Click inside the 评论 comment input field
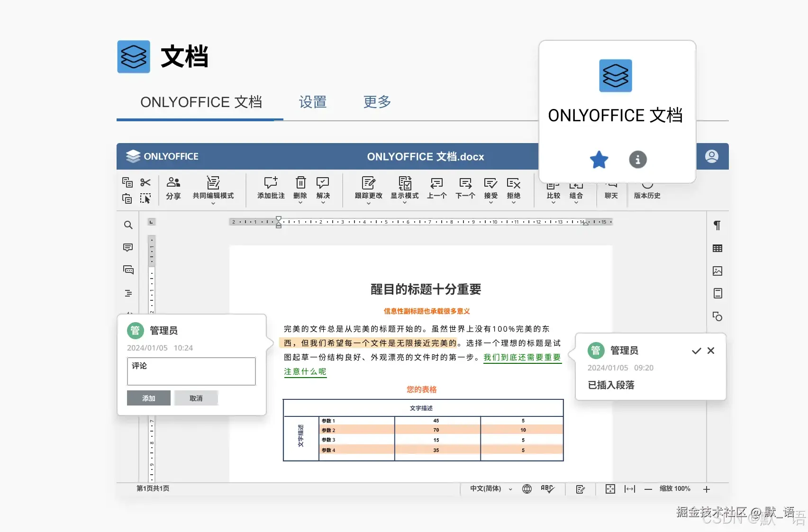This screenshot has height=532, width=808. (x=191, y=371)
